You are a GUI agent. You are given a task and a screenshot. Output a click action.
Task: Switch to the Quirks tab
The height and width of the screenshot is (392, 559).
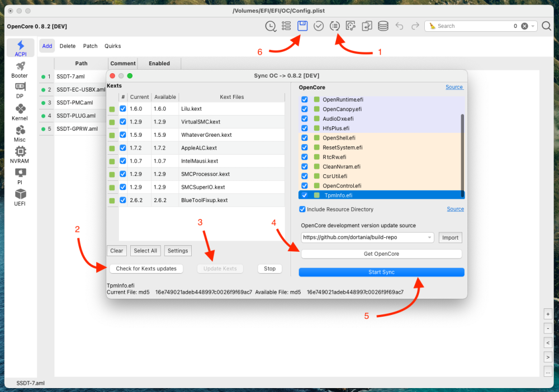113,46
